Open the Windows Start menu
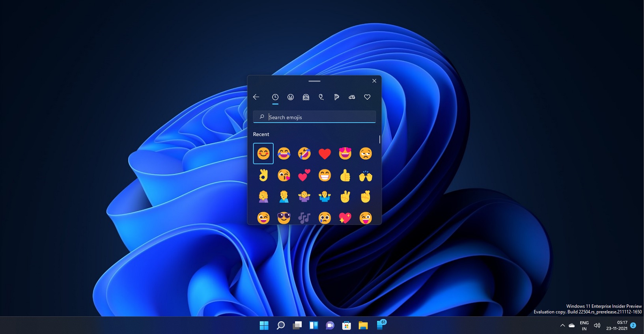The width and height of the screenshot is (644, 334). click(x=264, y=325)
